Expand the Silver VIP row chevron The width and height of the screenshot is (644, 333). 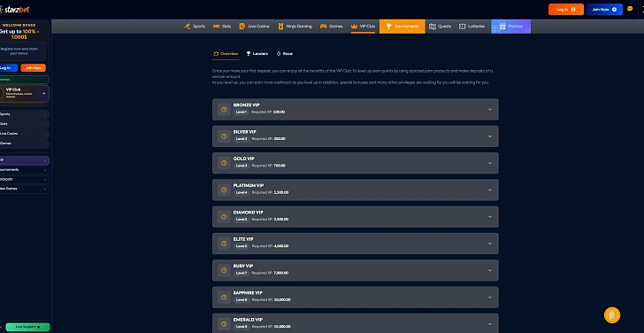click(x=489, y=136)
